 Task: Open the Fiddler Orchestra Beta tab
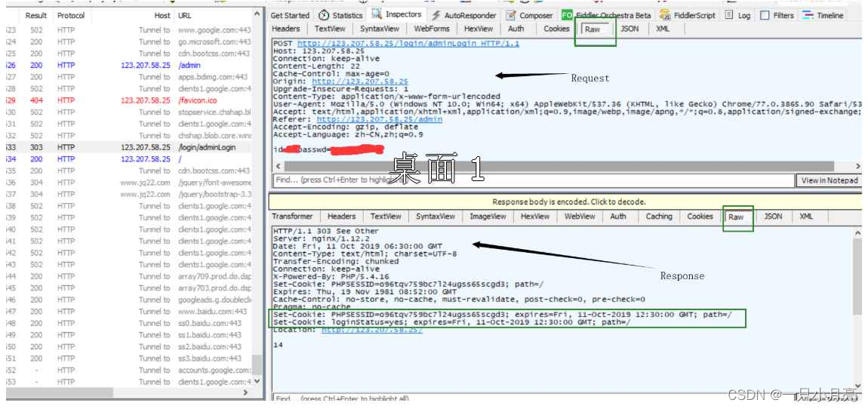[606, 15]
